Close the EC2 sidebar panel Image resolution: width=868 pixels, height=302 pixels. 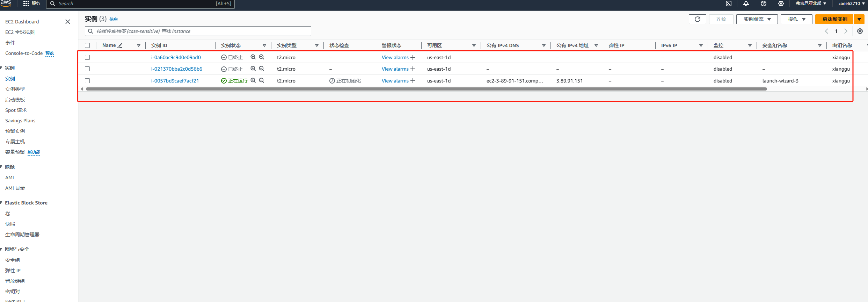coord(68,22)
